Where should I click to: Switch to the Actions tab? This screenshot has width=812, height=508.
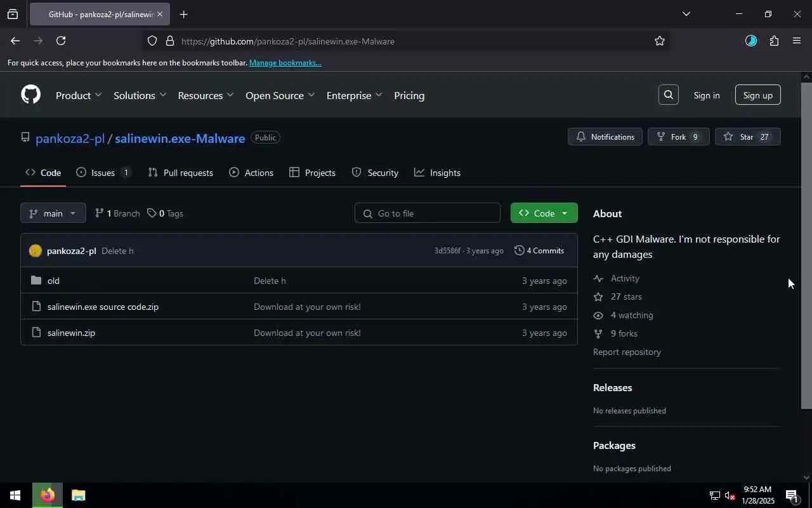[251, 173]
